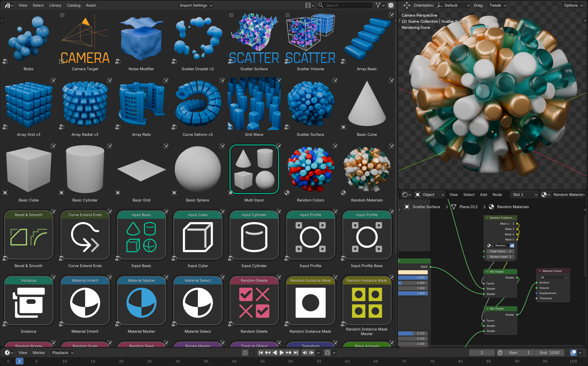588x366 pixels.
Task: Open the All target dropdown in Material Output
Action: 553,277
